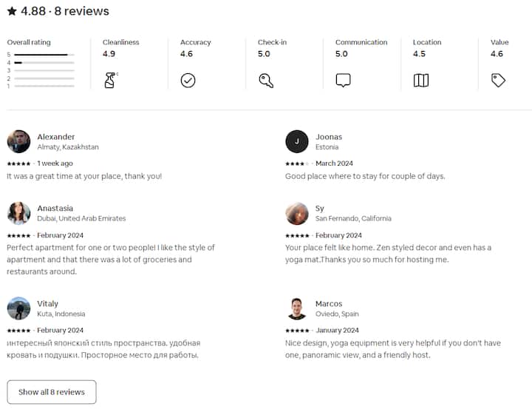Open Vitaly's profile photo

[x=18, y=308]
